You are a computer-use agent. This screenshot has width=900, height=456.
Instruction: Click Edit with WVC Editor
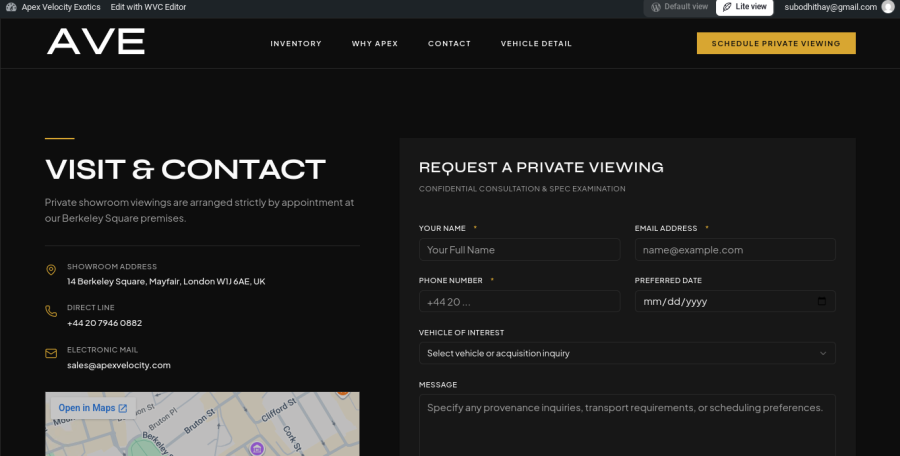(148, 7)
